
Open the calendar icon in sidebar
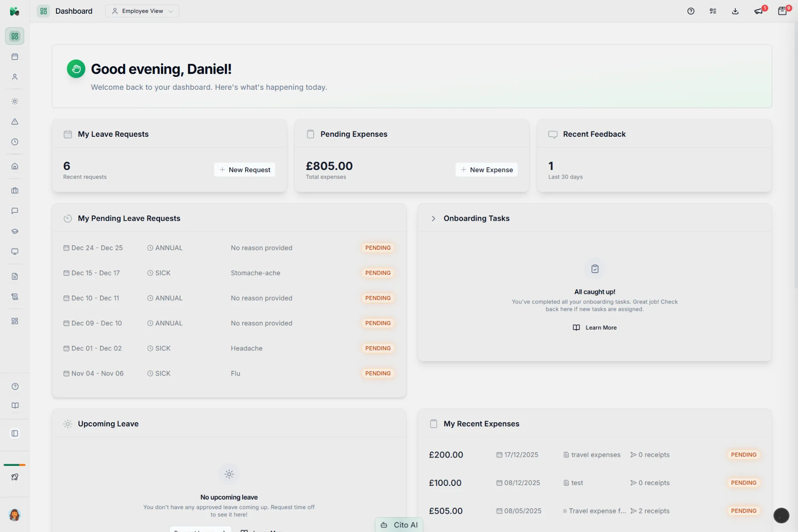point(15,57)
